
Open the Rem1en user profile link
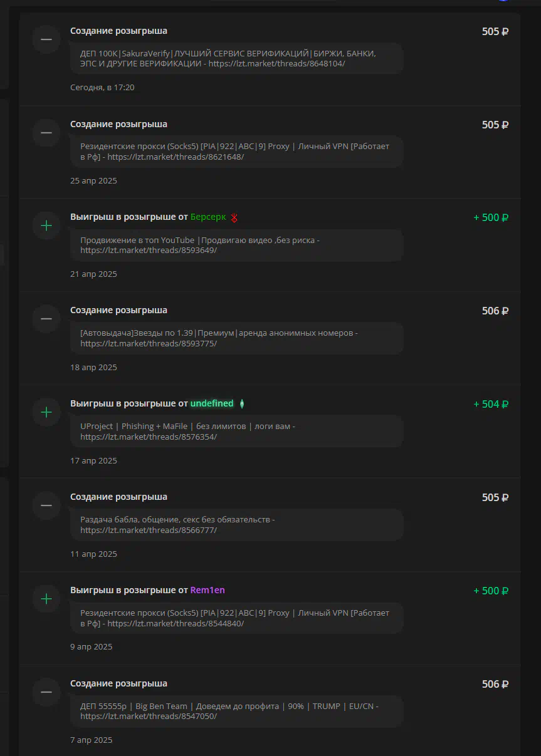pyautogui.click(x=207, y=590)
